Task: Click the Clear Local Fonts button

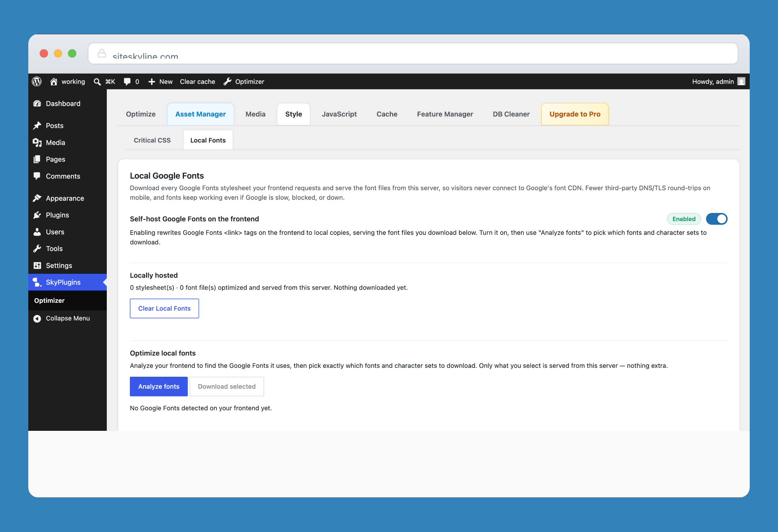Action: pyautogui.click(x=164, y=308)
